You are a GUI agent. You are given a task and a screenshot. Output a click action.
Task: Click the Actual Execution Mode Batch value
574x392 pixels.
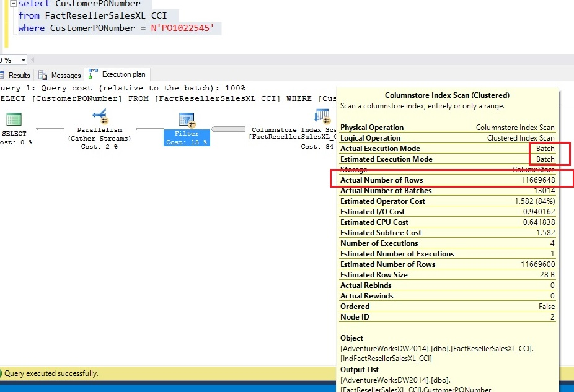tap(545, 149)
